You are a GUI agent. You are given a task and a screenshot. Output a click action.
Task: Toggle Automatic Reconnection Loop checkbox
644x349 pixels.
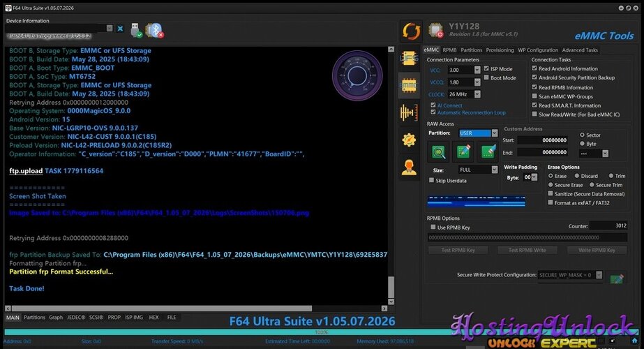[433, 112]
